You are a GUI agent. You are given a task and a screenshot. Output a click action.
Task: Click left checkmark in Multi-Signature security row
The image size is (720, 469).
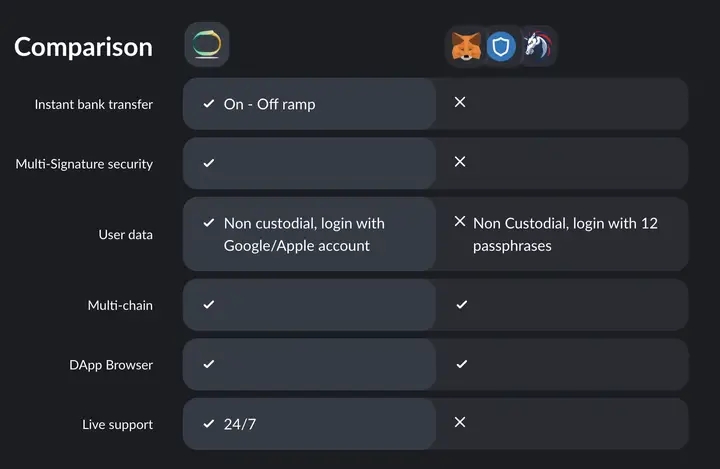tap(208, 162)
